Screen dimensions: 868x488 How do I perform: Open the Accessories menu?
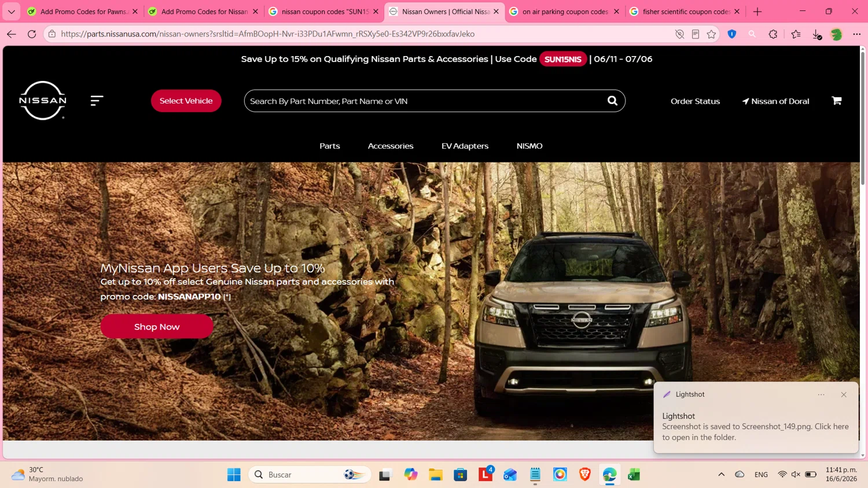[391, 146]
